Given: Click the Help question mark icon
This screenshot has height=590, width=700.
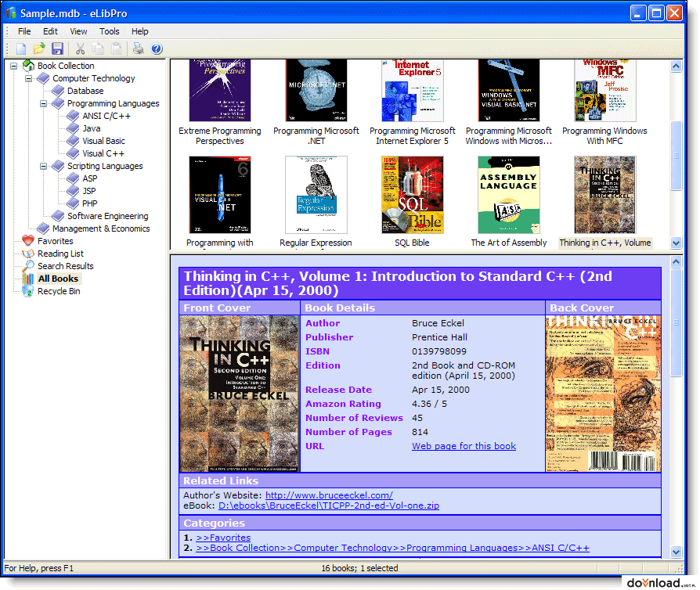Looking at the screenshot, I should (157, 49).
